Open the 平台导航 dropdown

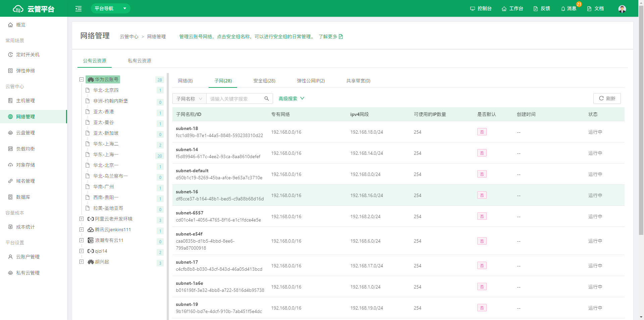point(111,8)
